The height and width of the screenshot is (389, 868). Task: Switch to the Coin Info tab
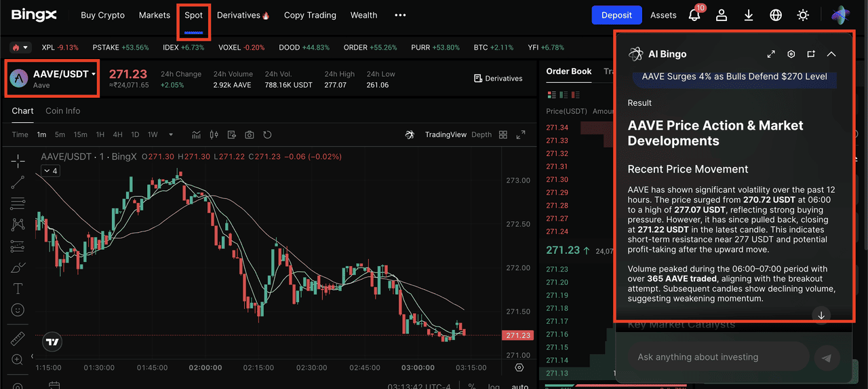(62, 111)
